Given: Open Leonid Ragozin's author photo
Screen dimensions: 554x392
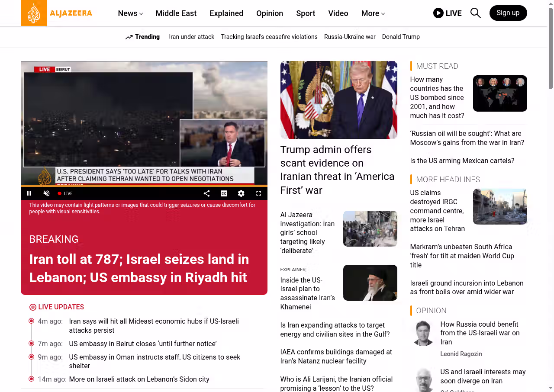Looking at the screenshot, I should (x=423, y=333).
